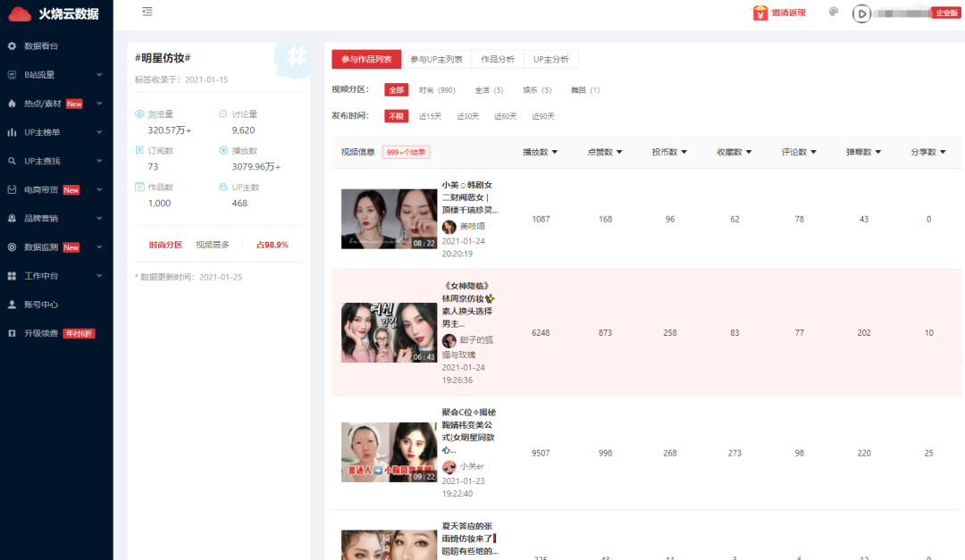Open 数据看台 sidebar menu item
Screen dimensions: 965x560
point(56,46)
